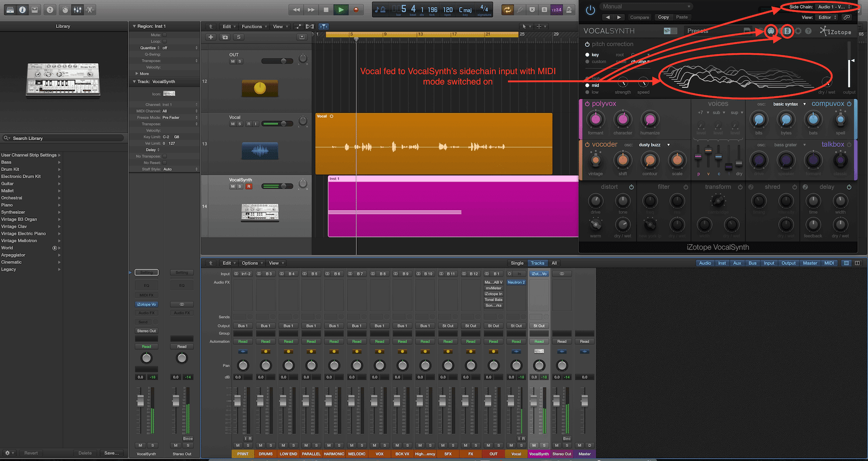Screen dimensions: 868x461
Task: Click the plugin Compare button
Action: pyautogui.click(x=639, y=17)
